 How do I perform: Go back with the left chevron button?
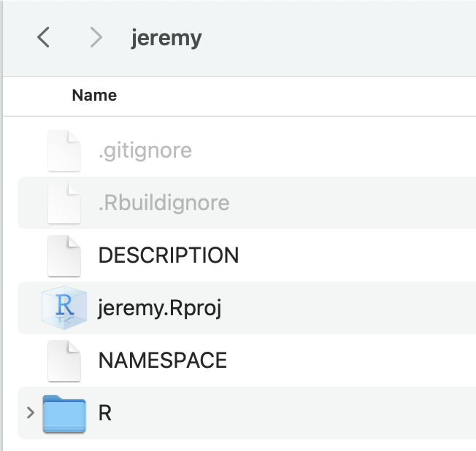pos(44,37)
